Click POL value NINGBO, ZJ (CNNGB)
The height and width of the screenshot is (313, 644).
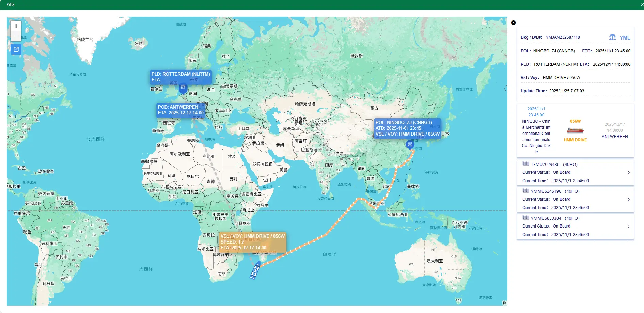[554, 51]
